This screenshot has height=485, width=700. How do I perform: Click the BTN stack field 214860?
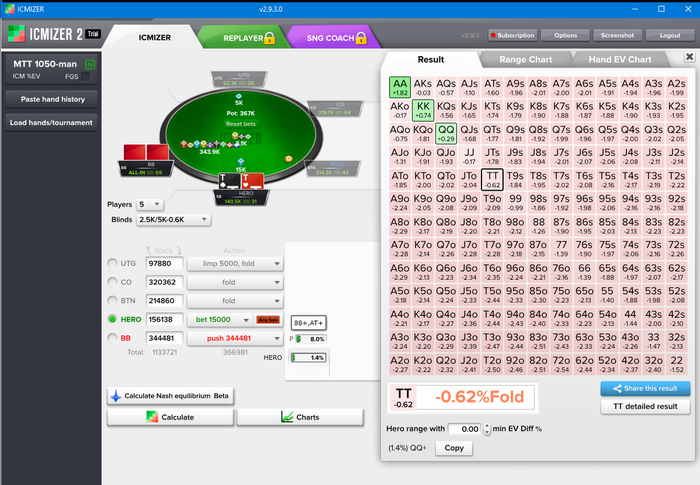(x=164, y=301)
